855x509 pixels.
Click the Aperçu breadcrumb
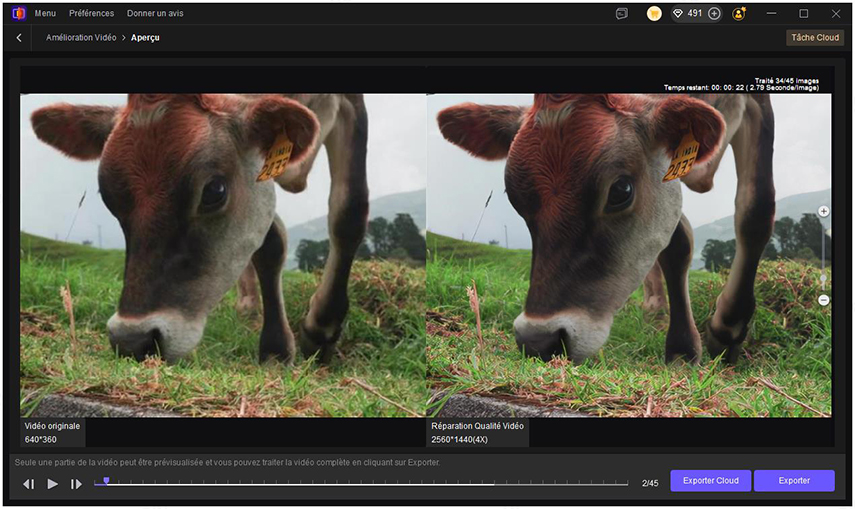pos(145,38)
